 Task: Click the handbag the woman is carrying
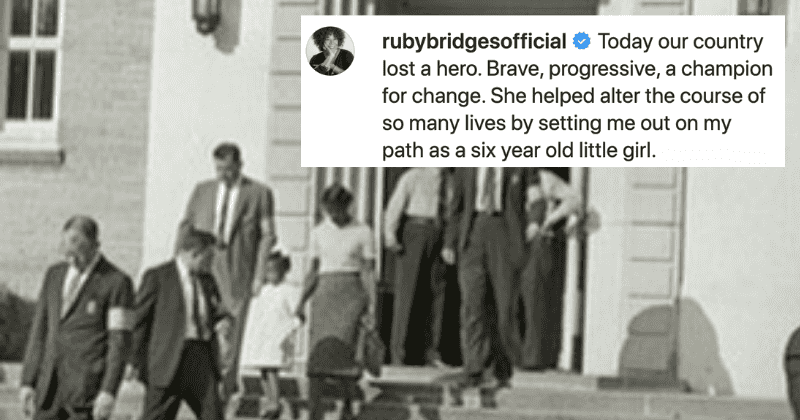coord(373,347)
